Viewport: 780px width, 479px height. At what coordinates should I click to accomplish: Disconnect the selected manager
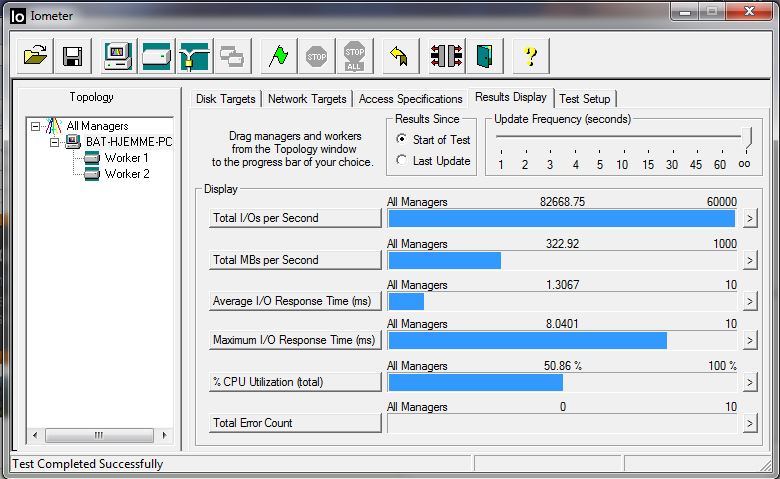[x=447, y=56]
